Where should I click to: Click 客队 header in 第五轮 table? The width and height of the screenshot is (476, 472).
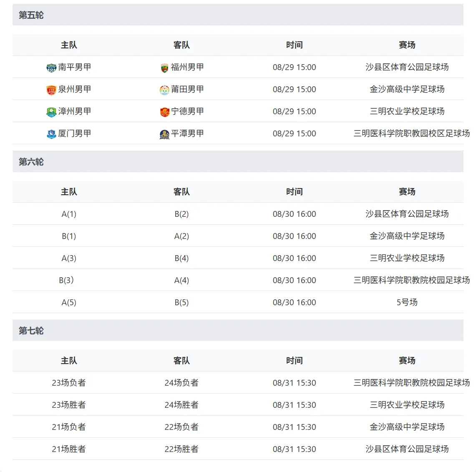point(181,45)
